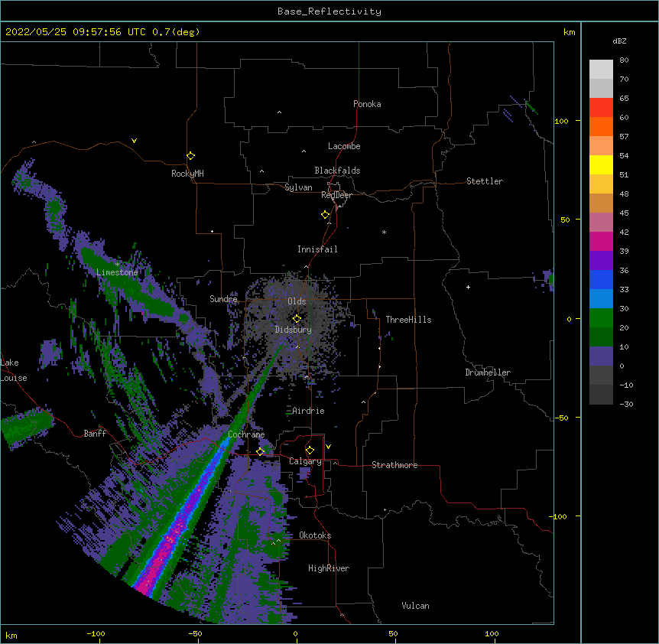Click the yellow V marker northeast of Calgary

coord(328,447)
